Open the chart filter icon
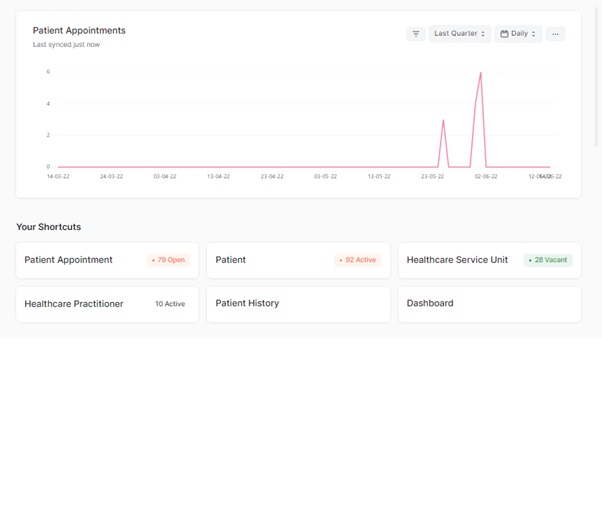Viewport: 602px width, 532px height. click(x=416, y=34)
